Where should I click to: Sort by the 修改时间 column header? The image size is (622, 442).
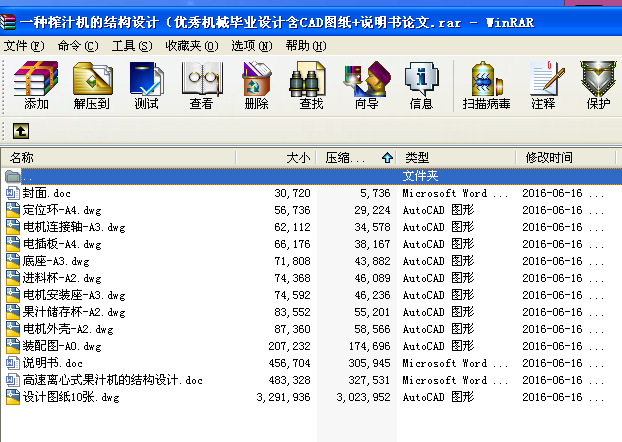[x=566, y=158]
